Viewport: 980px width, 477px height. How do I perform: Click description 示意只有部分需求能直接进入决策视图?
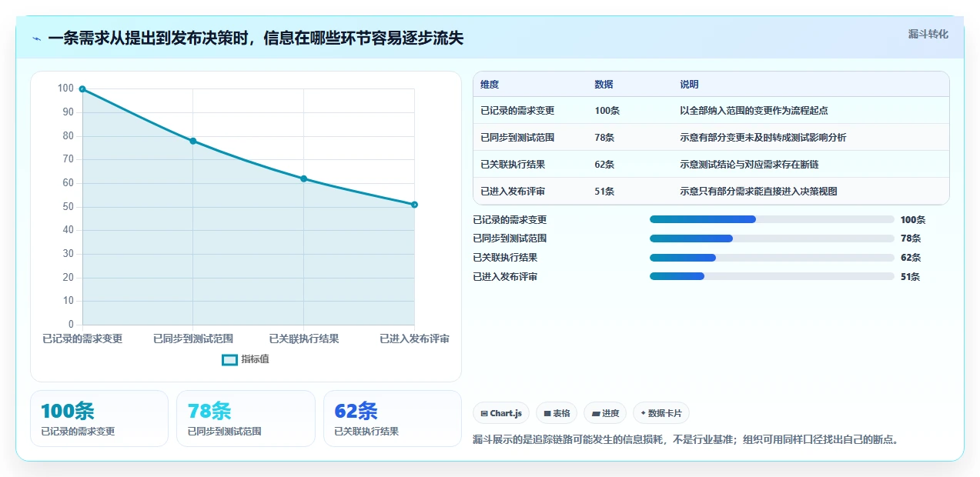pyautogui.click(x=758, y=192)
